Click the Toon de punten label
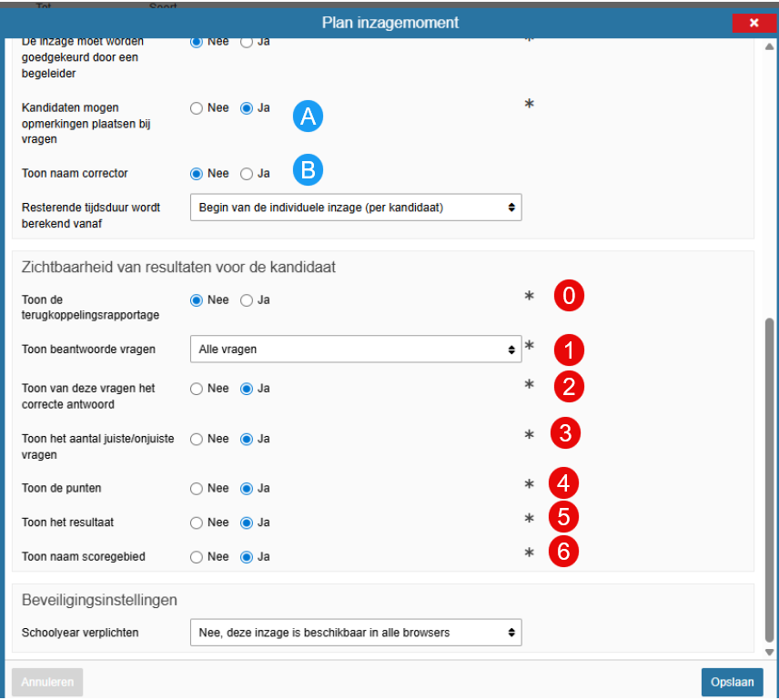The height and width of the screenshot is (700, 779). point(61,488)
